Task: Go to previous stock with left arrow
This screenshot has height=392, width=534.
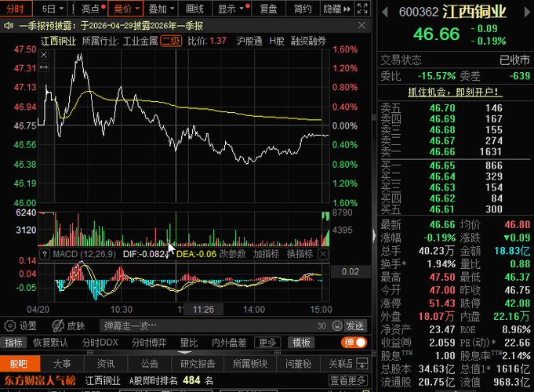Action: tap(385, 13)
